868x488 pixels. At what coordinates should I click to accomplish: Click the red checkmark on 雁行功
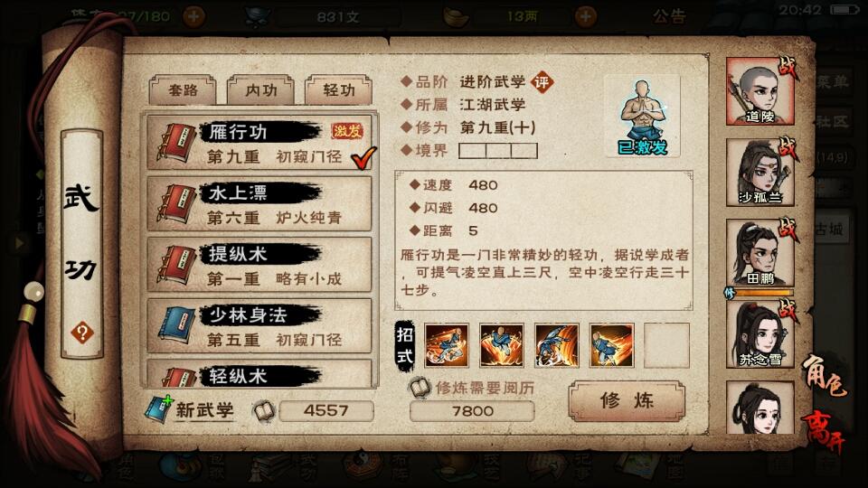tap(363, 157)
